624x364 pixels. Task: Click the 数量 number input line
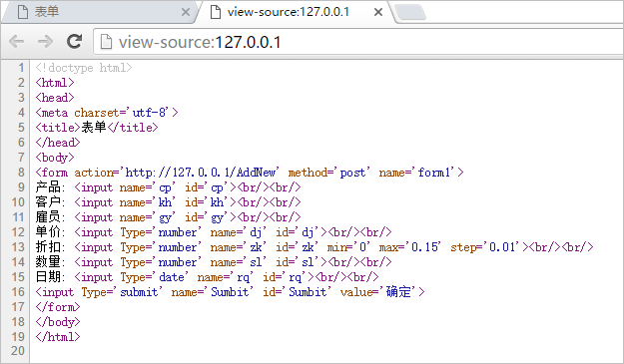tap(214, 262)
